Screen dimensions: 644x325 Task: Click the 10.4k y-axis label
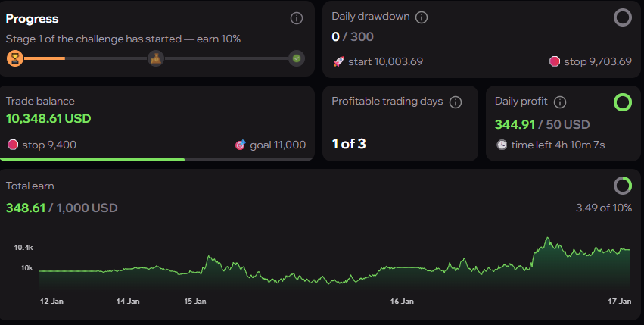23,248
